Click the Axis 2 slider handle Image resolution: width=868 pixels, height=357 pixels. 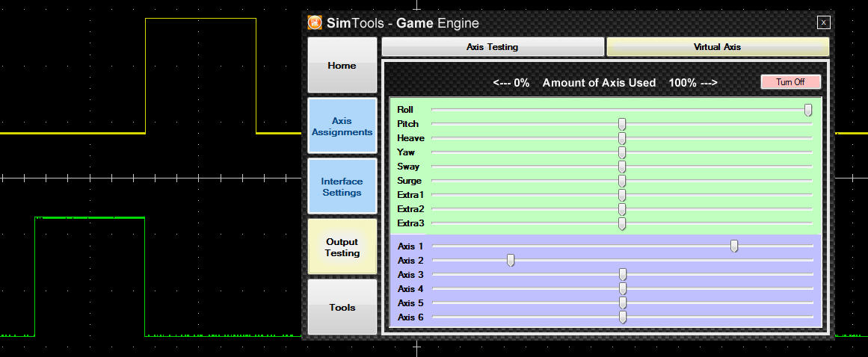[511, 261]
